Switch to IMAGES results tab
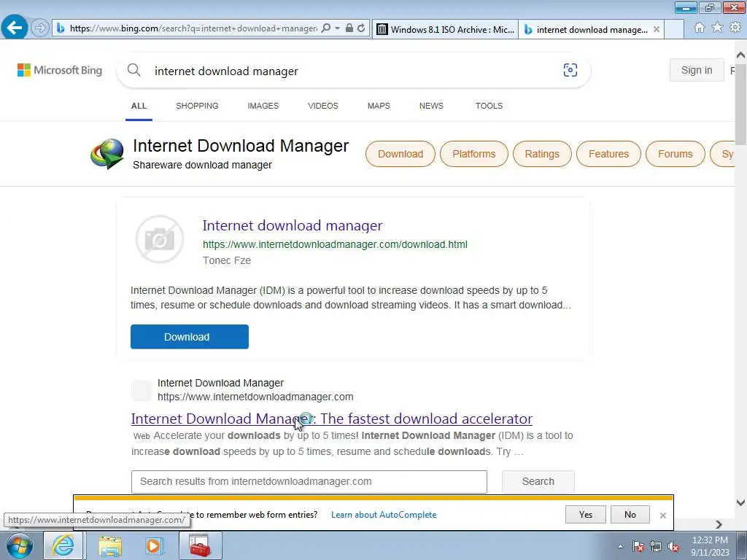The height and width of the screenshot is (560, 747). pos(263,106)
